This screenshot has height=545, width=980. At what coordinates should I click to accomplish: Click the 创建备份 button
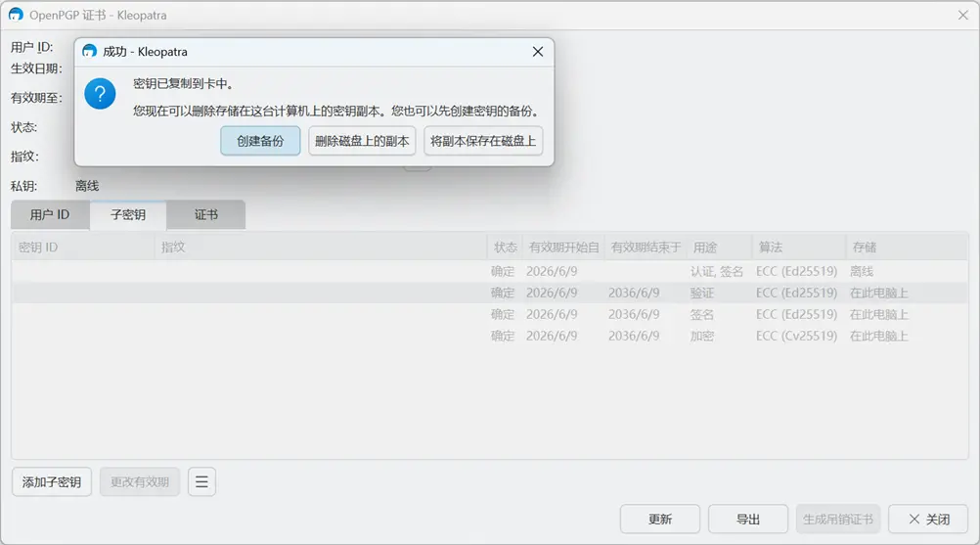(x=260, y=141)
